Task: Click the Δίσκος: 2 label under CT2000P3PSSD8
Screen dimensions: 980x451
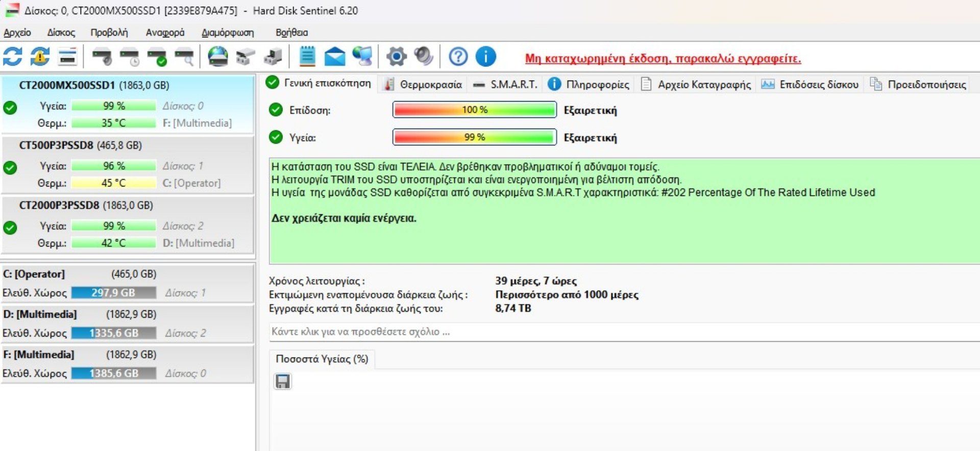Action: click(x=183, y=226)
